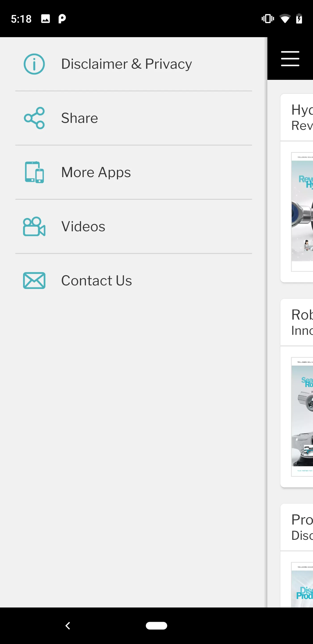The image size is (313, 644).
Task: Tap the Android home pill button
Action: coord(156,625)
